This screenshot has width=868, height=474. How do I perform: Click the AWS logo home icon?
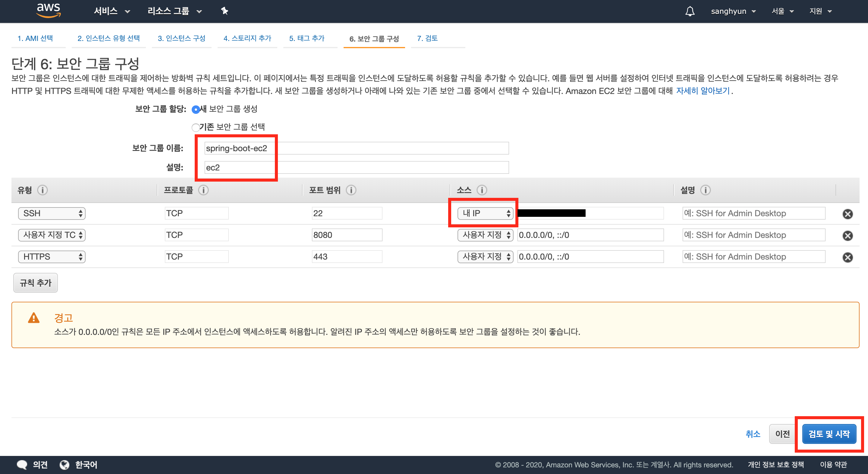[49, 10]
